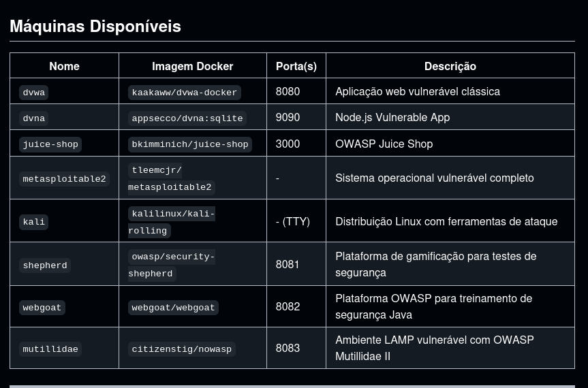The height and width of the screenshot is (388, 588).
Task: Click the 'mutillidae' machine name
Action: point(50,349)
